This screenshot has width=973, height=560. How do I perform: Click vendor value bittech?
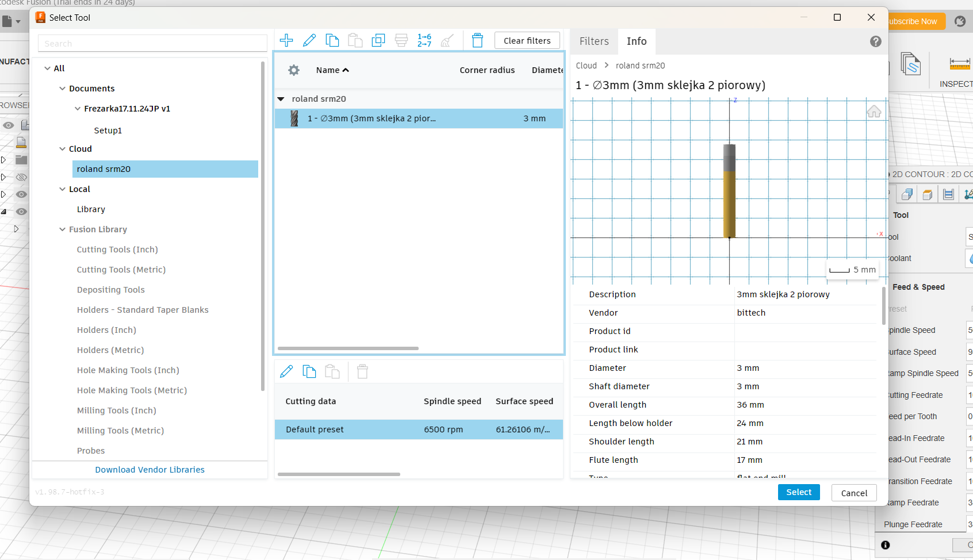click(751, 313)
